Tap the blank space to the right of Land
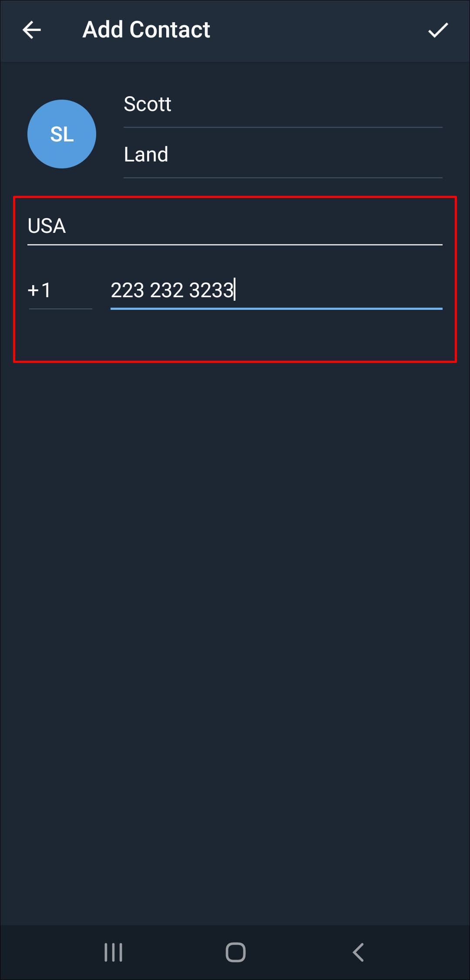The image size is (470, 980). (x=305, y=154)
